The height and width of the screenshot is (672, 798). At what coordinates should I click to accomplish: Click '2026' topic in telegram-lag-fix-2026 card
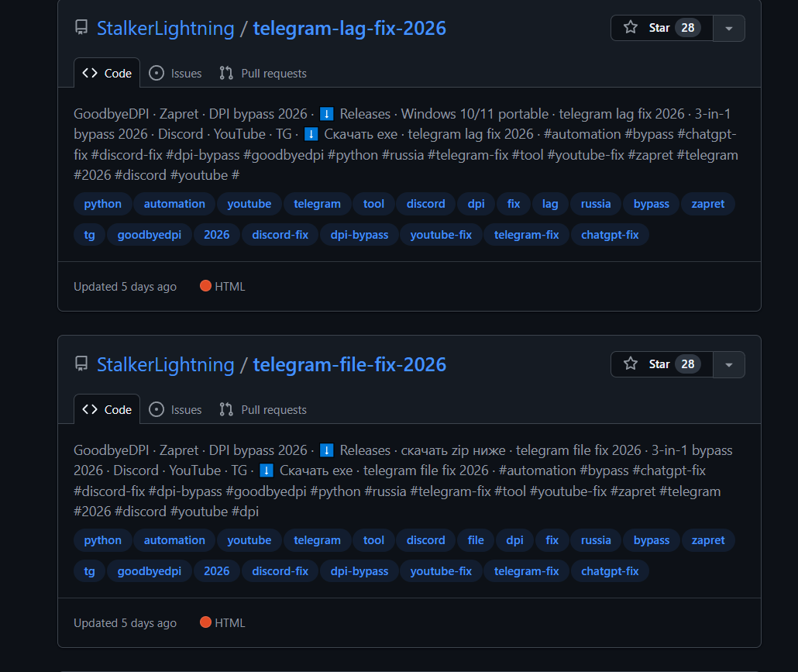pos(217,235)
